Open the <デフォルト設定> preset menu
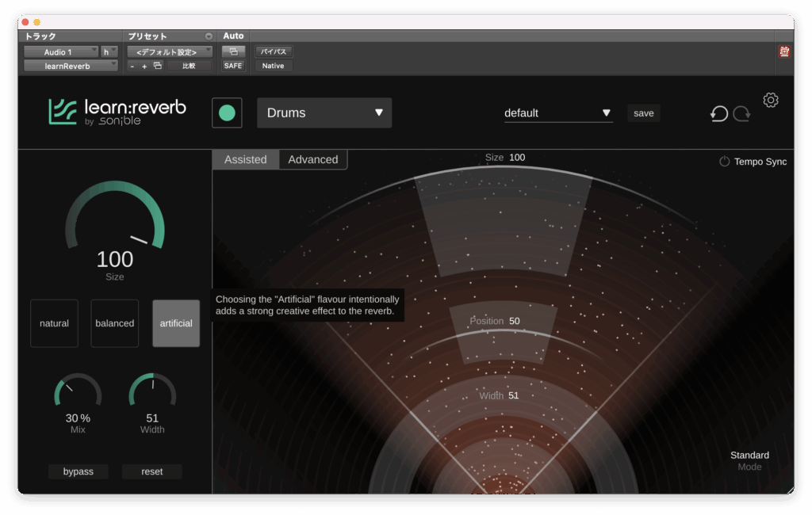The height and width of the screenshot is (515, 812). click(170, 51)
